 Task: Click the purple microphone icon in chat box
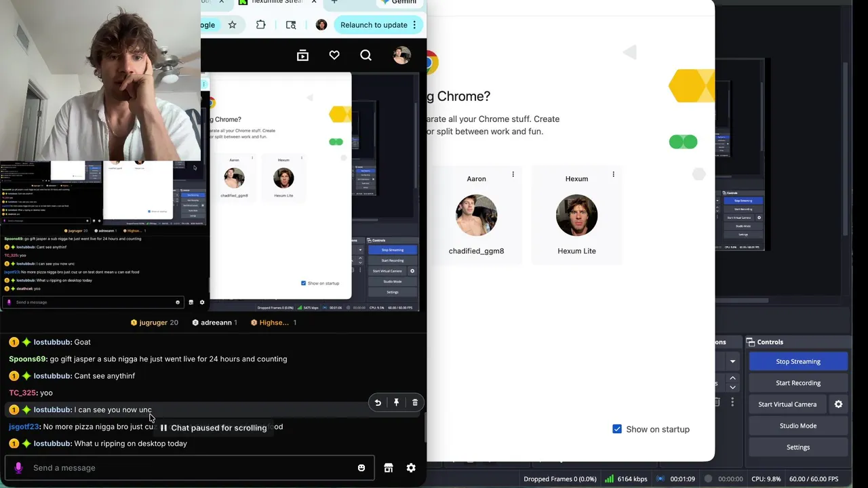18,468
